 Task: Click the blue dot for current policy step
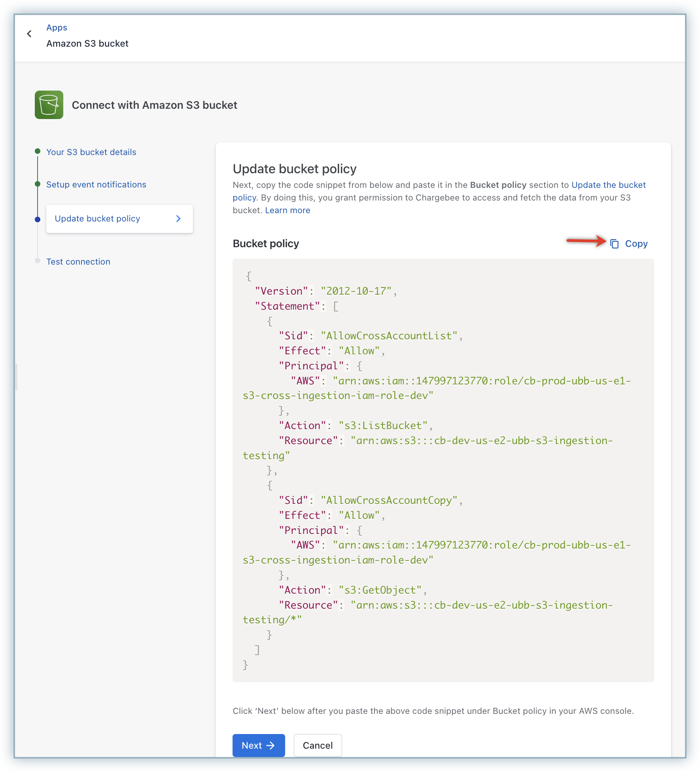[x=38, y=219]
